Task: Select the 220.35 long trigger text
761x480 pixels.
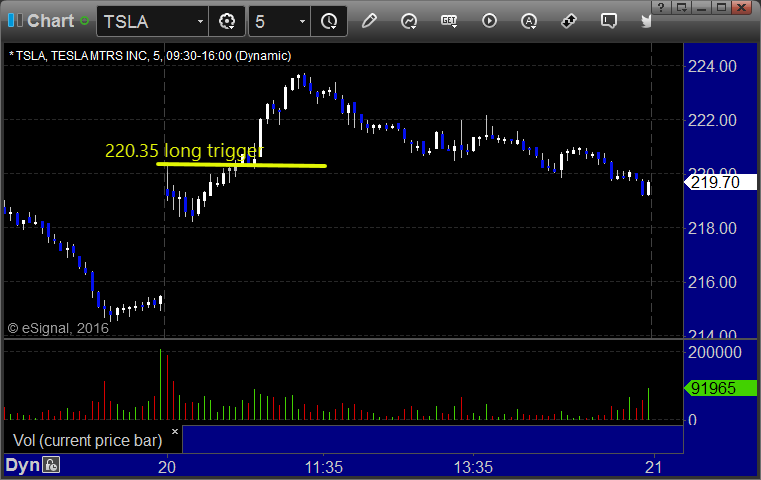Action: point(184,150)
